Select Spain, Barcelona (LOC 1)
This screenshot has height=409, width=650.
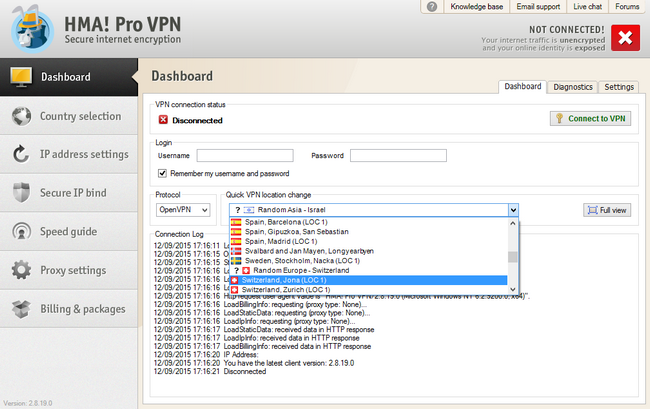pyautogui.click(x=369, y=222)
